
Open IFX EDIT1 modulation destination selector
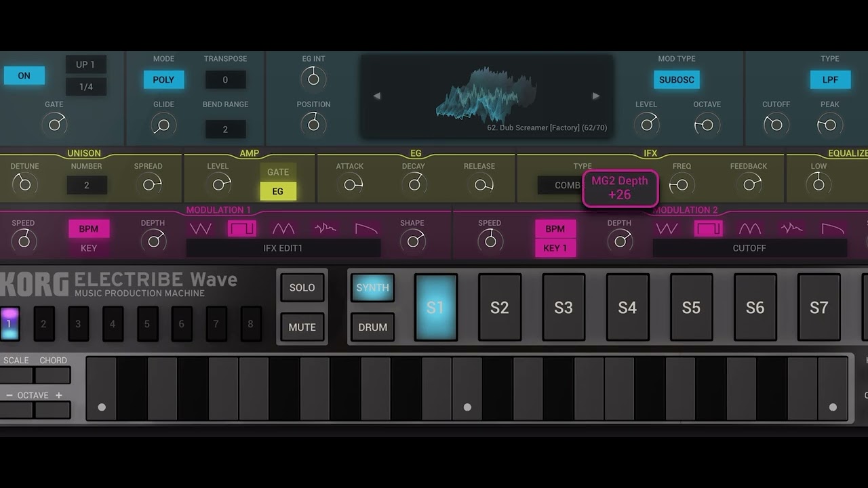(283, 248)
